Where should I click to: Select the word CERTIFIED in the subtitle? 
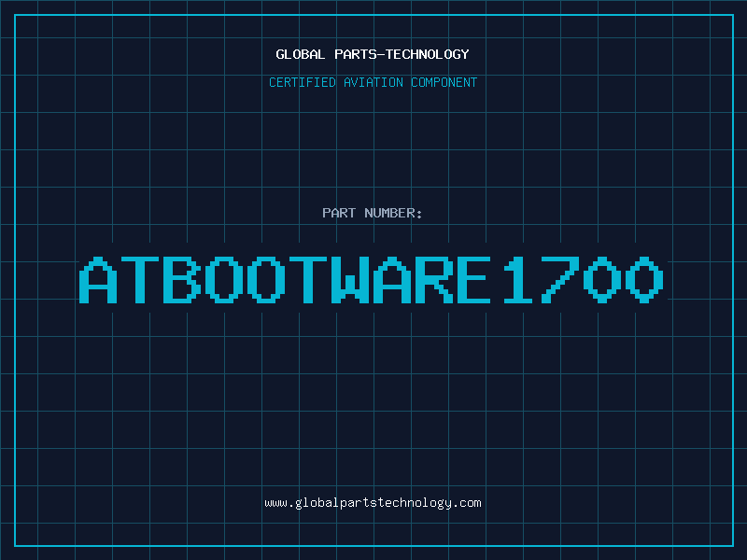click(303, 82)
